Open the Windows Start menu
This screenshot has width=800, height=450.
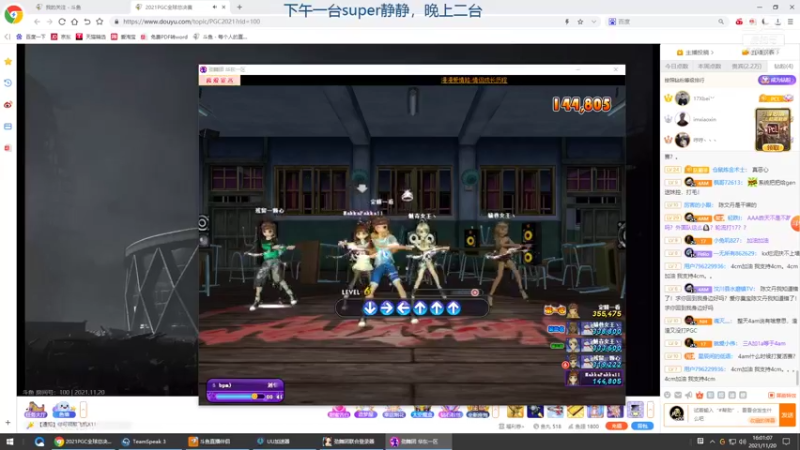tap(10, 441)
